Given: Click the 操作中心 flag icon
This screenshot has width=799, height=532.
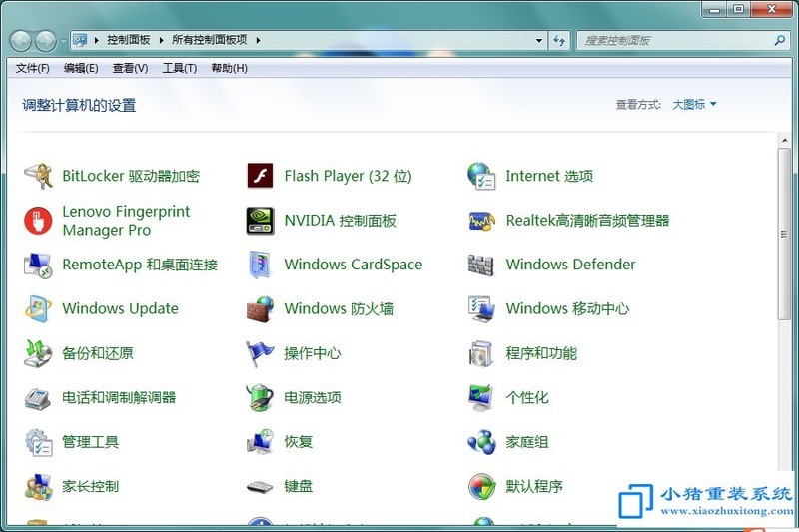Looking at the screenshot, I should [x=260, y=353].
